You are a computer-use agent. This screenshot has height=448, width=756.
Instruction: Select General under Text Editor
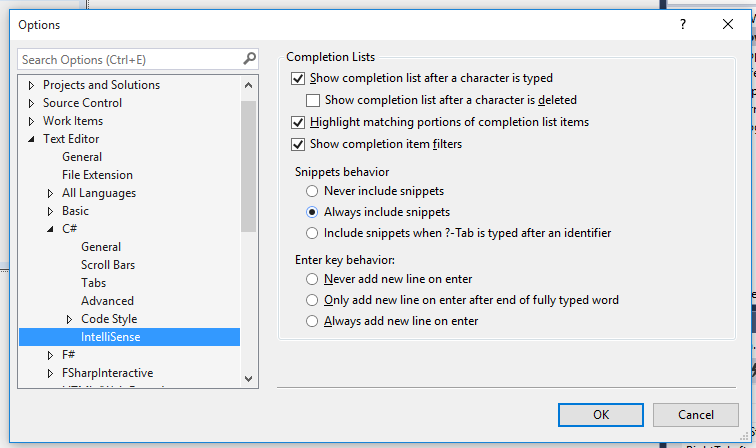click(82, 157)
